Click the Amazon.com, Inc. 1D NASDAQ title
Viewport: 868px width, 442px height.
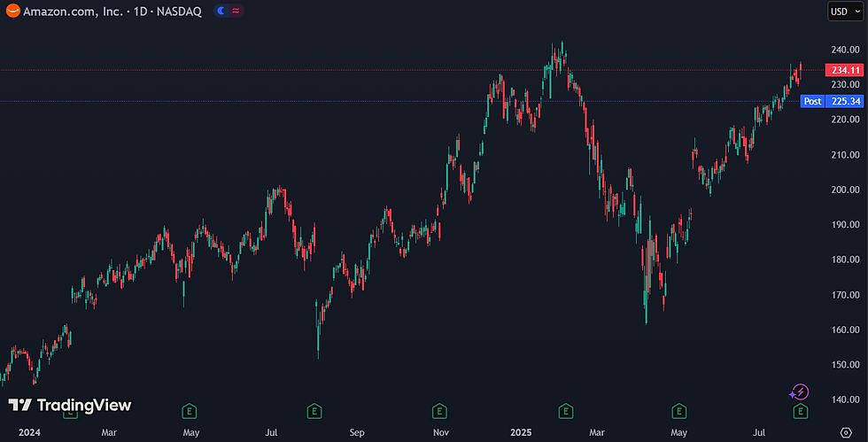(112, 12)
